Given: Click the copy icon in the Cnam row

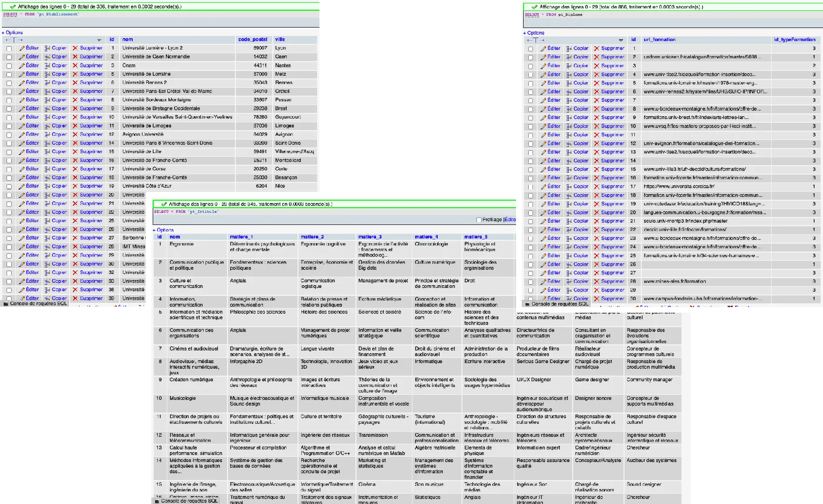Looking at the screenshot, I should pos(47,66).
